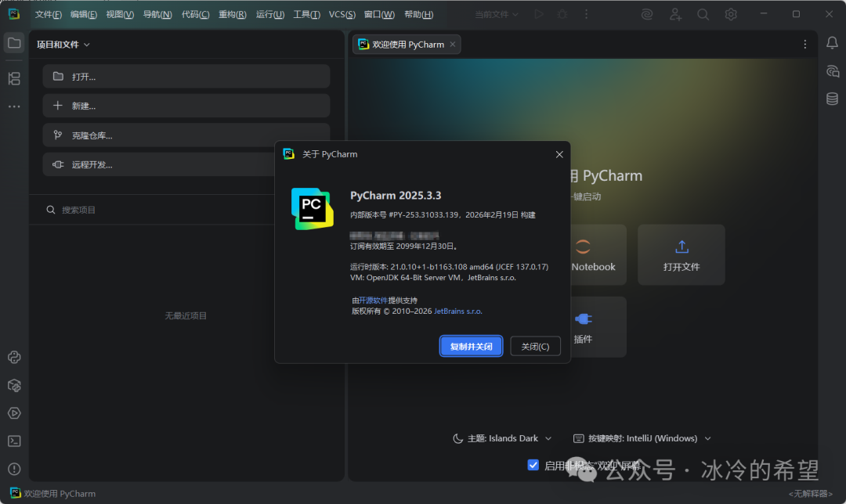This screenshot has height=504, width=846.
Task: Open the Python Console icon in sidebar
Action: [x=14, y=358]
